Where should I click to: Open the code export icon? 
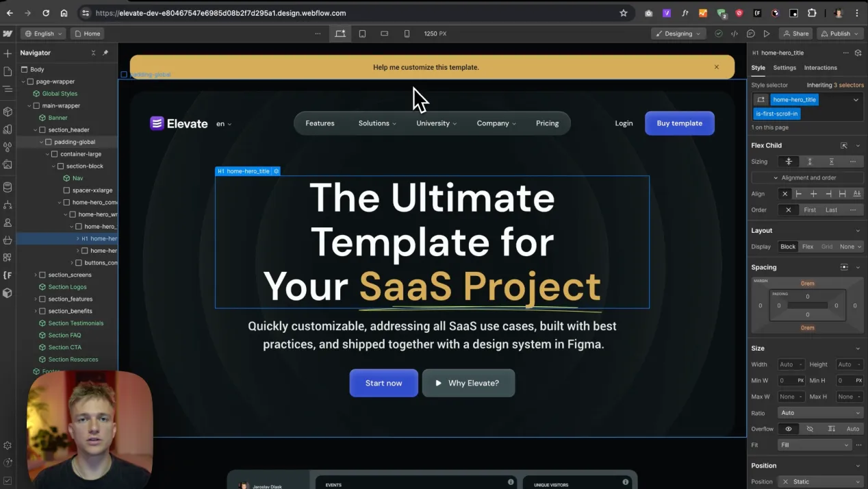tap(735, 34)
